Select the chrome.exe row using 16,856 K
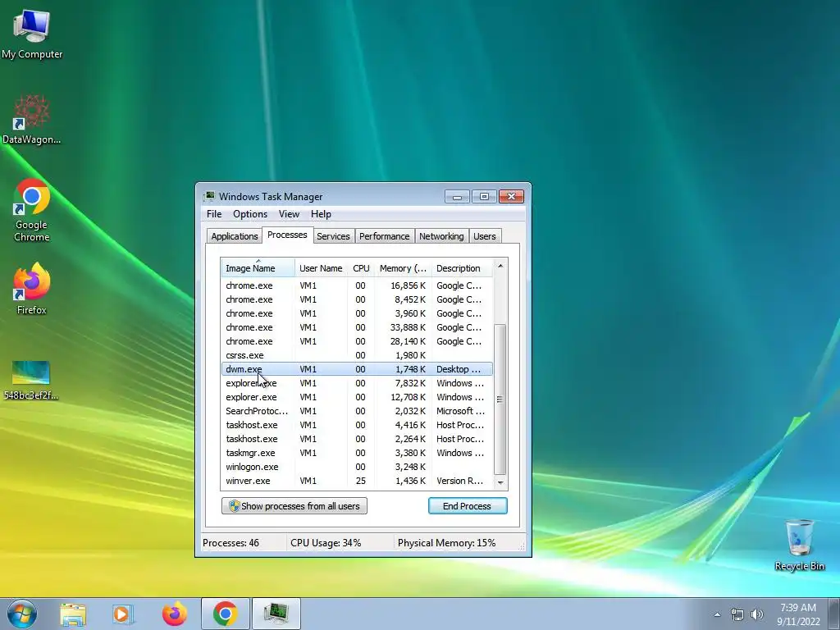This screenshot has width=840, height=630. coord(357,285)
